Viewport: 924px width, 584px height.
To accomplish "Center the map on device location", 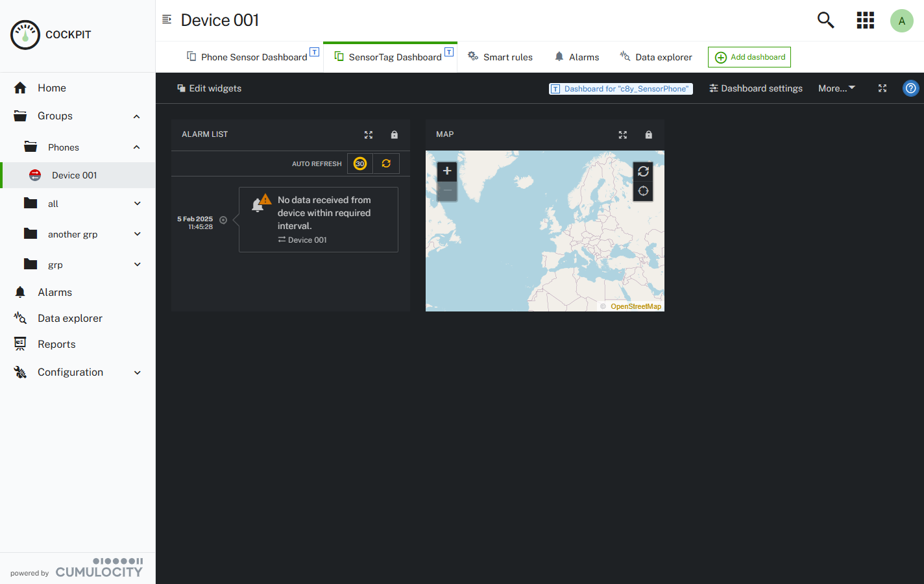I will coord(643,191).
